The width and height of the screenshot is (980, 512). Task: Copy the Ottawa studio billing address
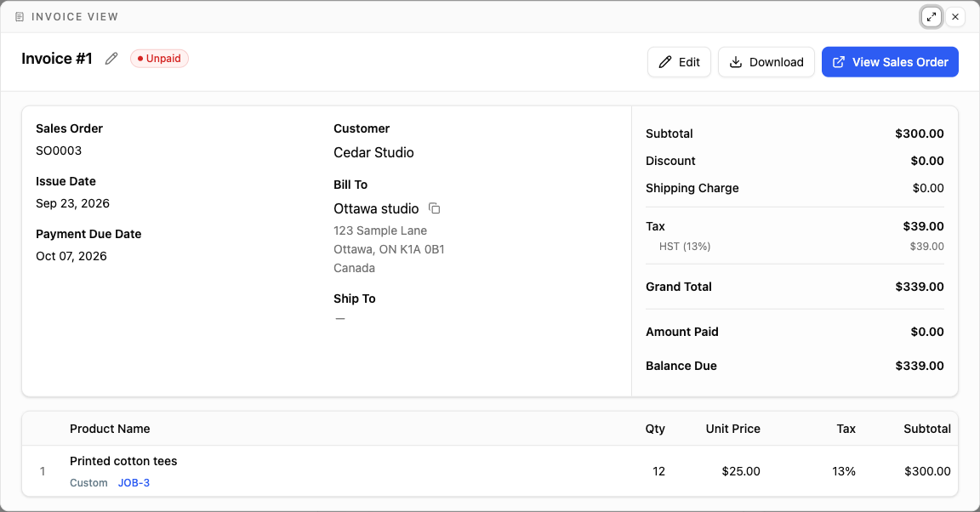(x=435, y=208)
